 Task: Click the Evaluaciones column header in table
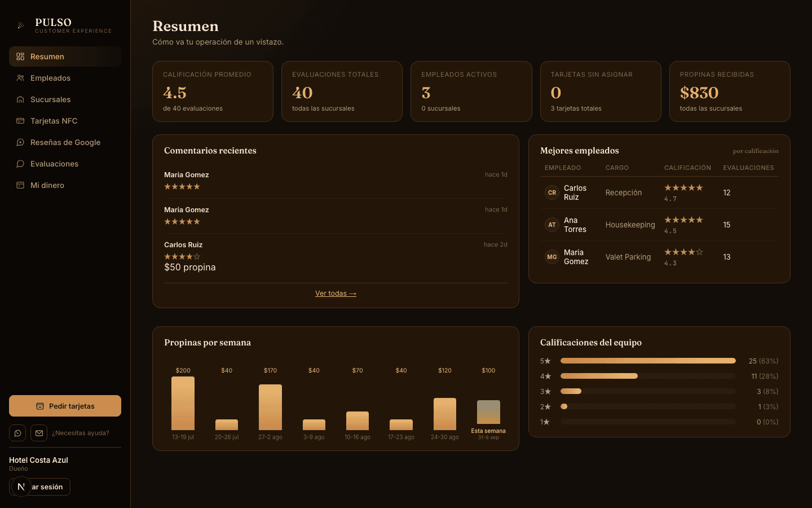click(x=748, y=168)
